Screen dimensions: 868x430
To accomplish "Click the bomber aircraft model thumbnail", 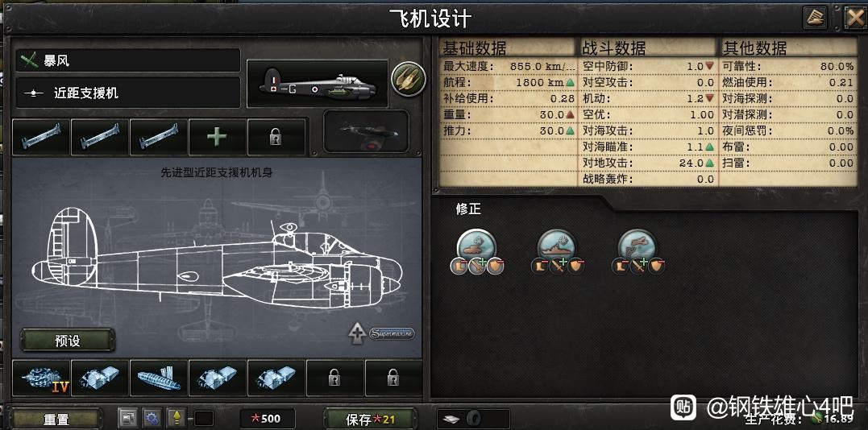I will point(318,84).
